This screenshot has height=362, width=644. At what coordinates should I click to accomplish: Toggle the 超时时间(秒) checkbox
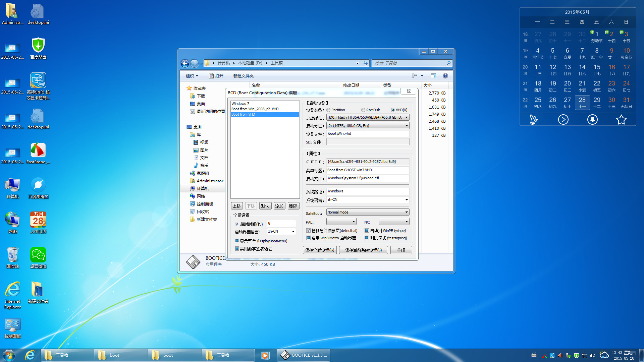click(x=237, y=224)
